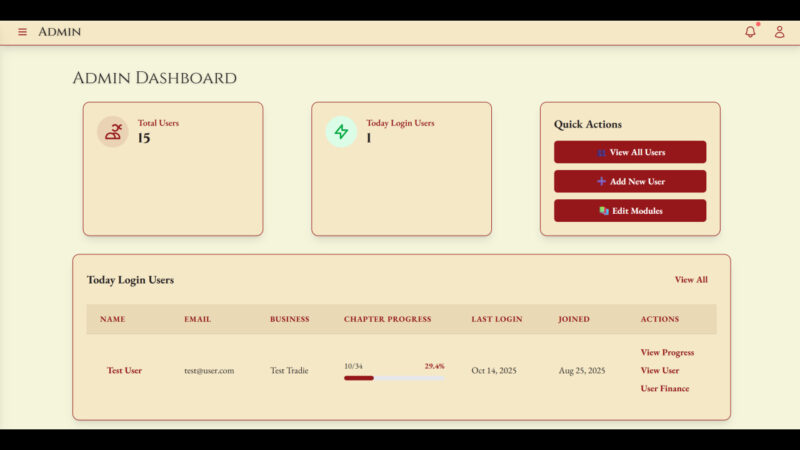Click the NAME column header

tap(112, 319)
